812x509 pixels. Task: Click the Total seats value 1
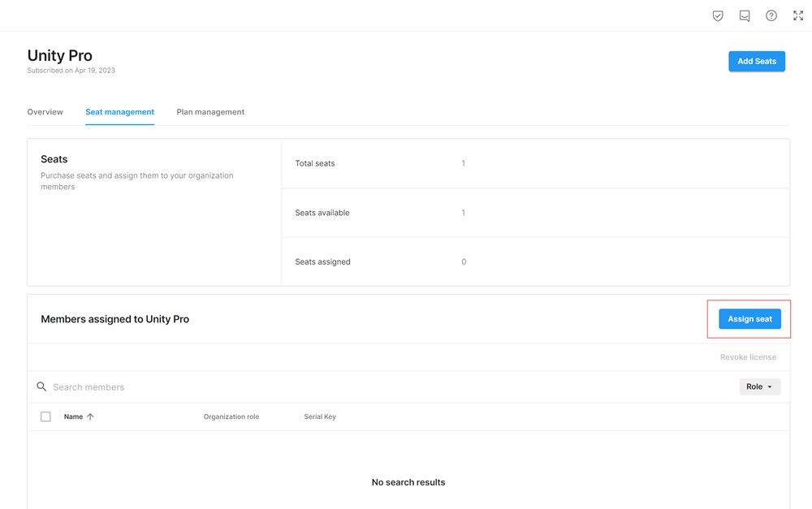[463, 164]
